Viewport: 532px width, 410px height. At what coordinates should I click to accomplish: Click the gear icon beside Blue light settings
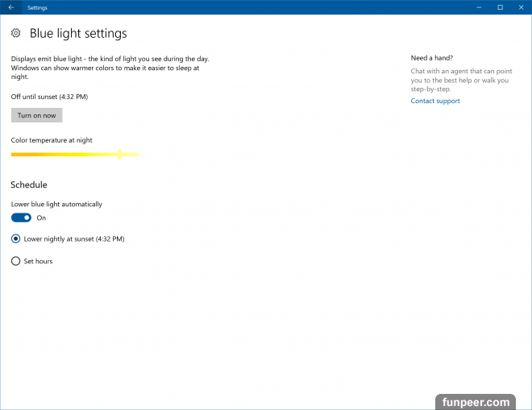pyautogui.click(x=16, y=34)
